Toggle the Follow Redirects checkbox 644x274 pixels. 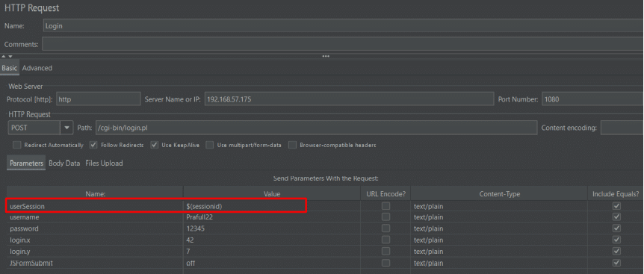(x=93, y=145)
